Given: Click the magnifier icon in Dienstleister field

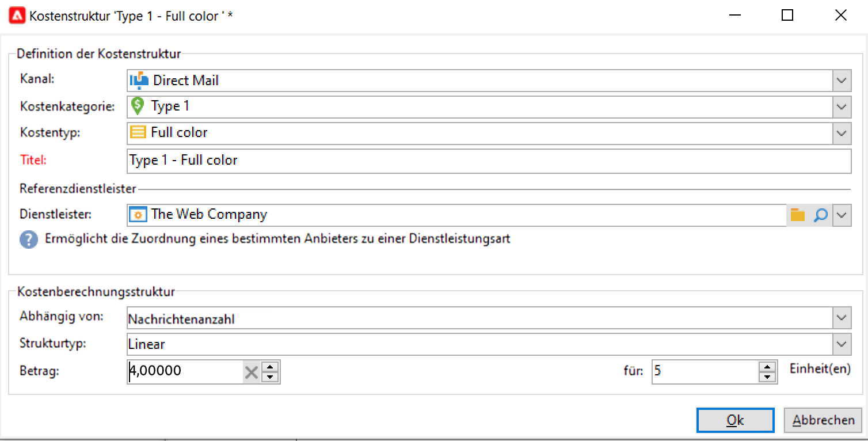Looking at the screenshot, I should click(x=820, y=215).
